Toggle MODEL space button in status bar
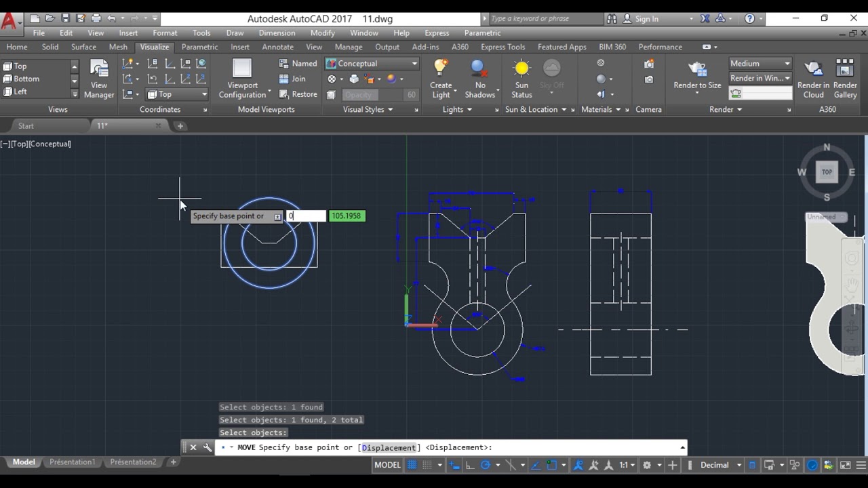 [x=387, y=465]
